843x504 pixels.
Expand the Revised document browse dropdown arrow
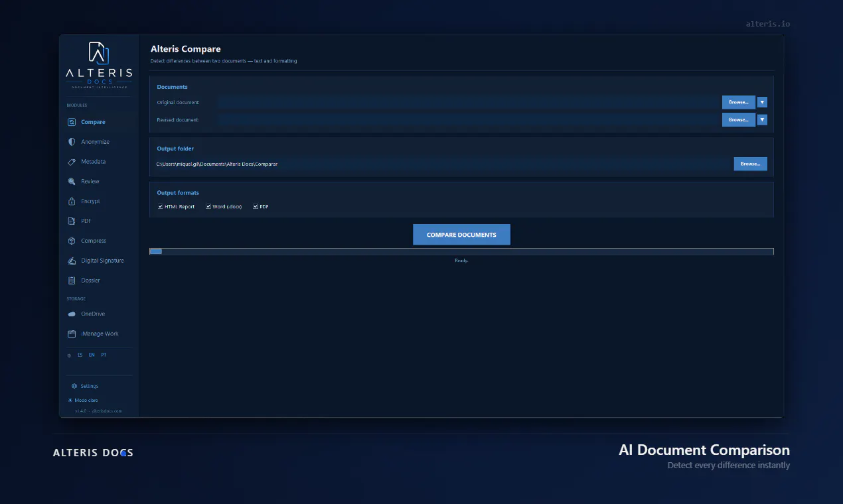(762, 120)
